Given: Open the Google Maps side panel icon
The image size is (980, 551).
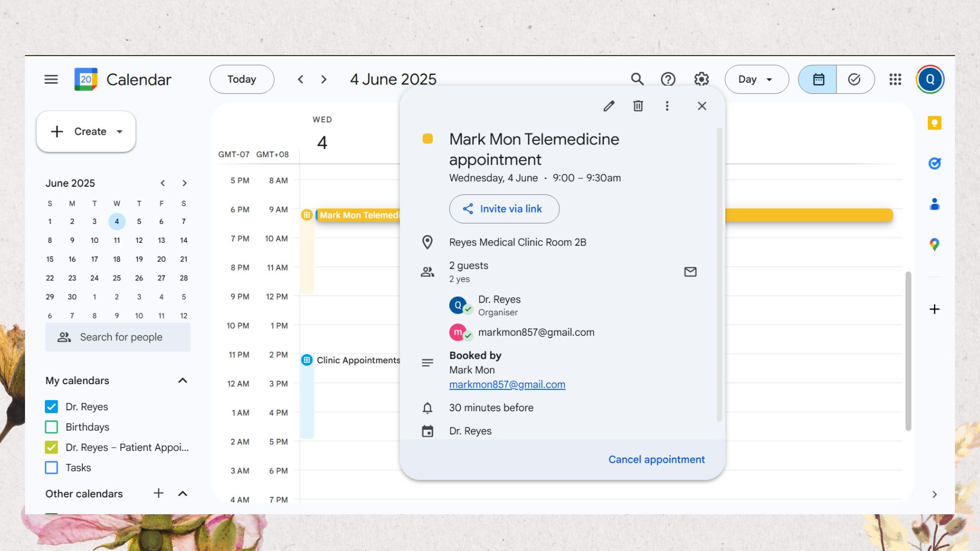Looking at the screenshot, I should coord(934,245).
